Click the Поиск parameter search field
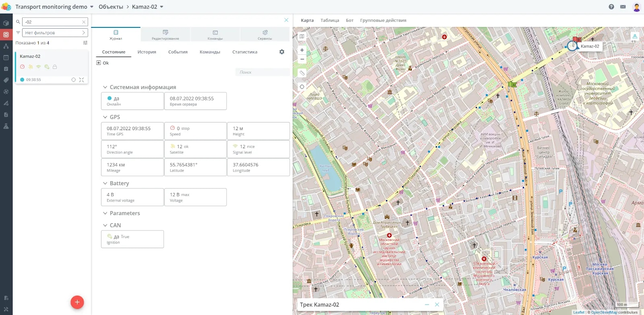The image size is (644, 315). 262,72
